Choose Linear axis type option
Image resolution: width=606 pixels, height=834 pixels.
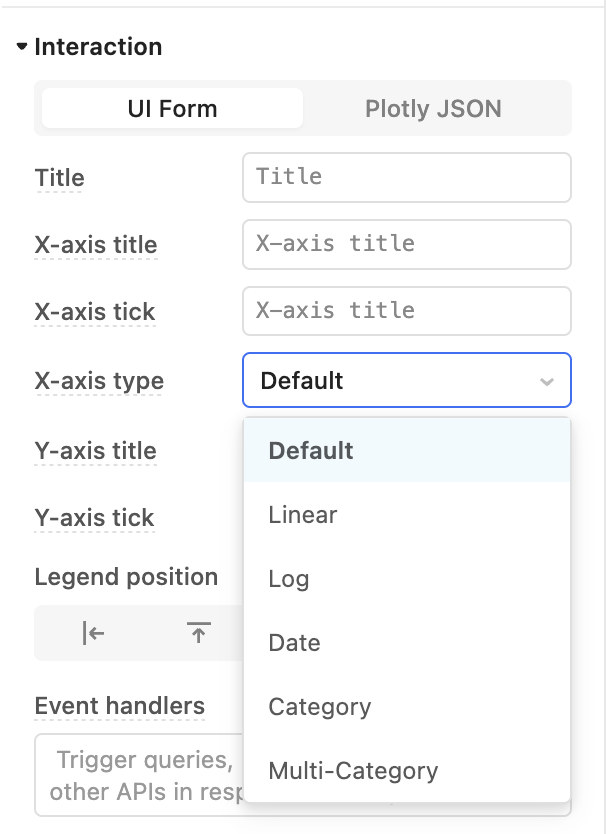click(x=407, y=515)
